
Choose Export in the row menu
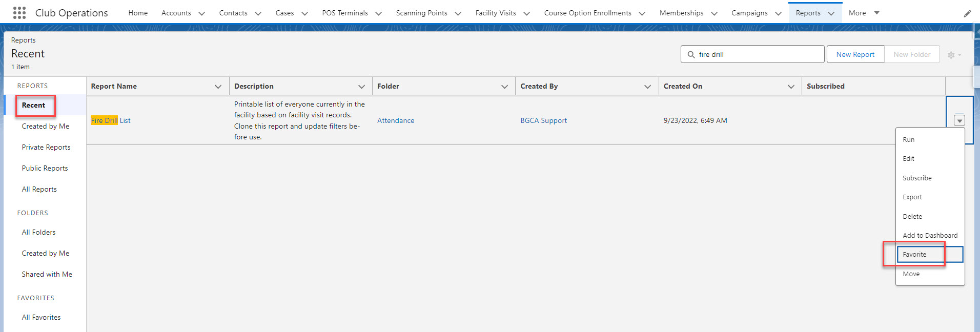(x=912, y=197)
